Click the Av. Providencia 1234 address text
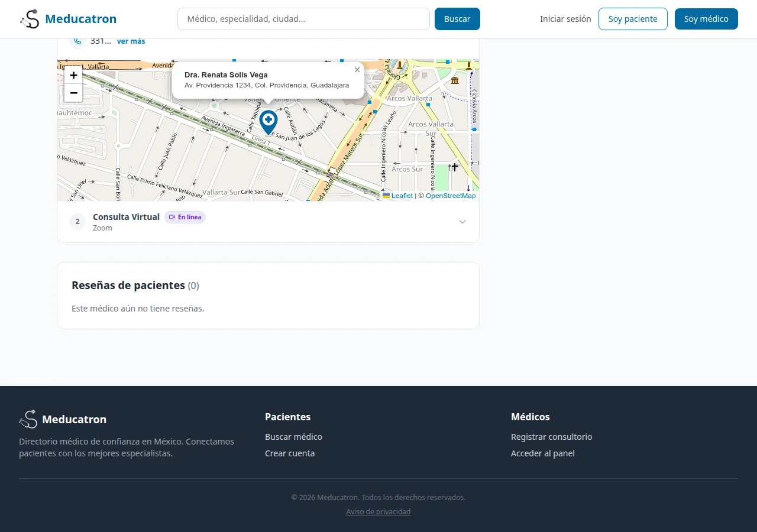This screenshot has height=532, width=757. (x=267, y=85)
